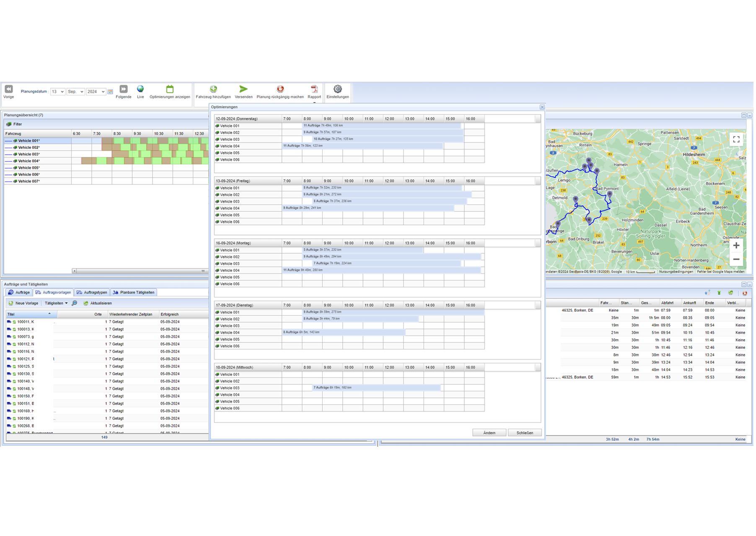This screenshot has width=756, height=536.
Task: Switch to the Auftragsvorlagen tab
Action: pyautogui.click(x=53, y=292)
